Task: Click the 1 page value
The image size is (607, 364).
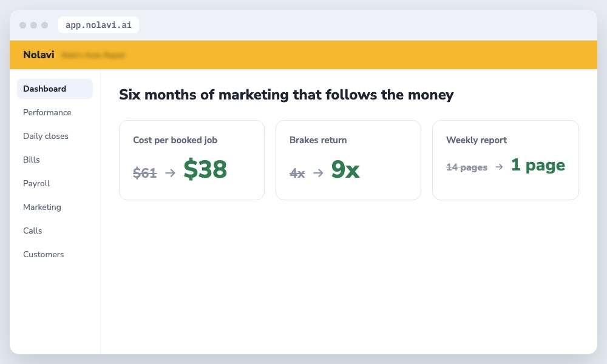Action: (x=538, y=165)
